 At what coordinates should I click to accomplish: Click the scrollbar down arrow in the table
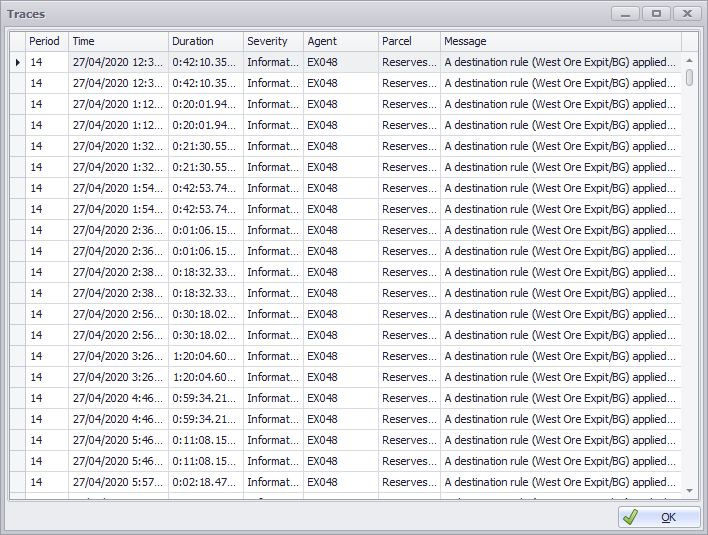(x=689, y=491)
